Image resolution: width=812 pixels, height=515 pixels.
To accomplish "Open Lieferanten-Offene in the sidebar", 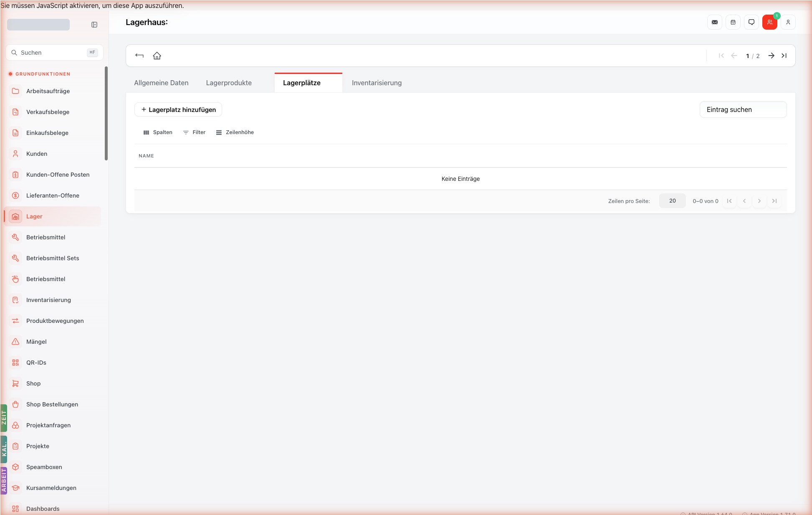I will point(53,195).
